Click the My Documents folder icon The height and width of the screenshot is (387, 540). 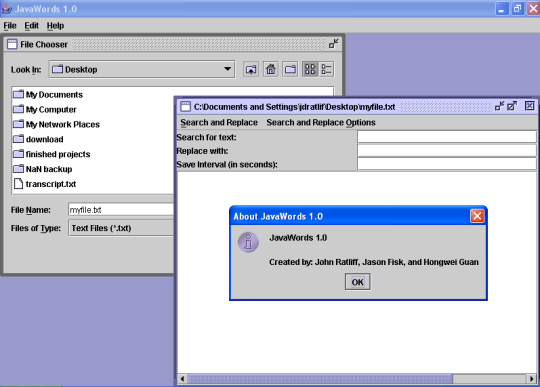pos(18,94)
